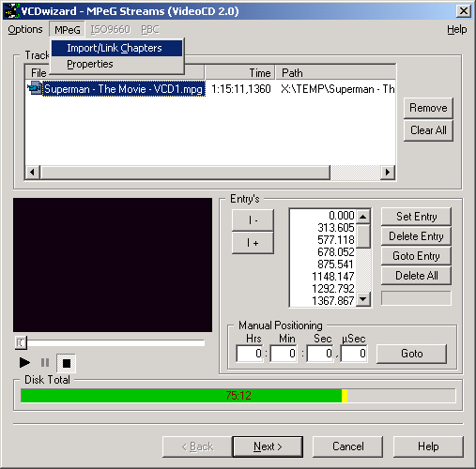Viewport: 476px width, 469px height.
Task: Step forward one frame with I+ button
Action: point(253,243)
